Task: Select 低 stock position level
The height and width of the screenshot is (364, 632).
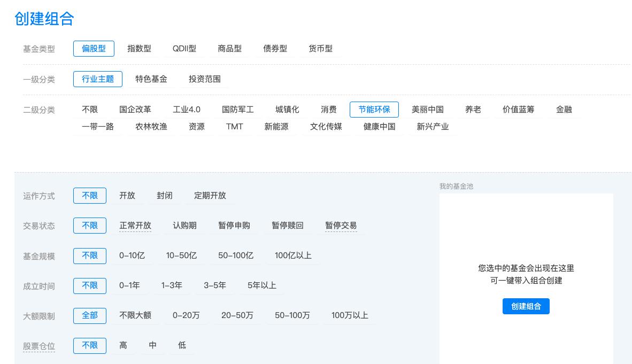Action: [x=182, y=345]
